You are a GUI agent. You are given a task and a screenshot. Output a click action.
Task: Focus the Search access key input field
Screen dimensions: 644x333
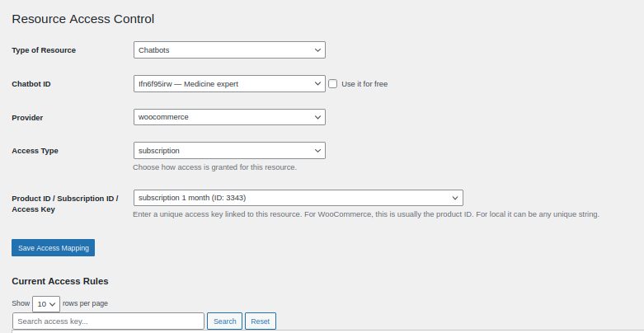(108, 321)
